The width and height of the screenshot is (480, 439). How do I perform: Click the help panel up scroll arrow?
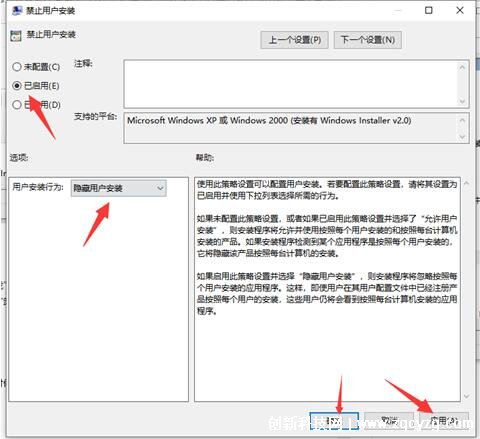tap(466, 183)
